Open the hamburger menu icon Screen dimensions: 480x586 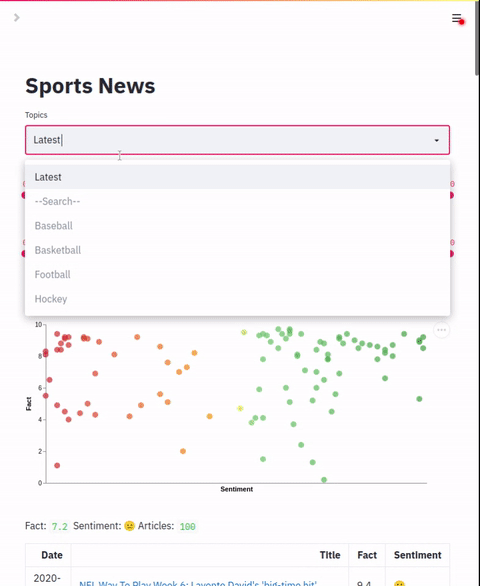456,18
